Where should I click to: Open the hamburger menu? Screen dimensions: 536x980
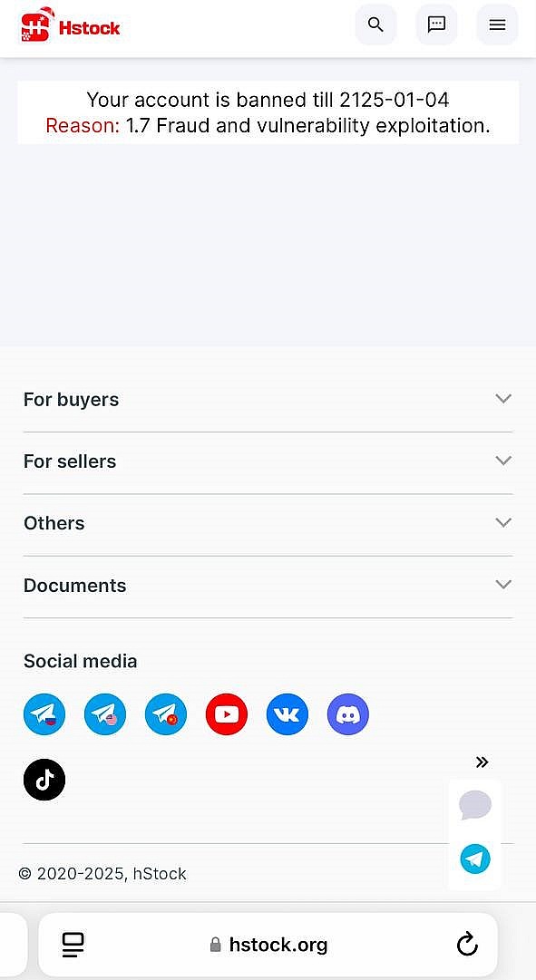click(x=497, y=24)
